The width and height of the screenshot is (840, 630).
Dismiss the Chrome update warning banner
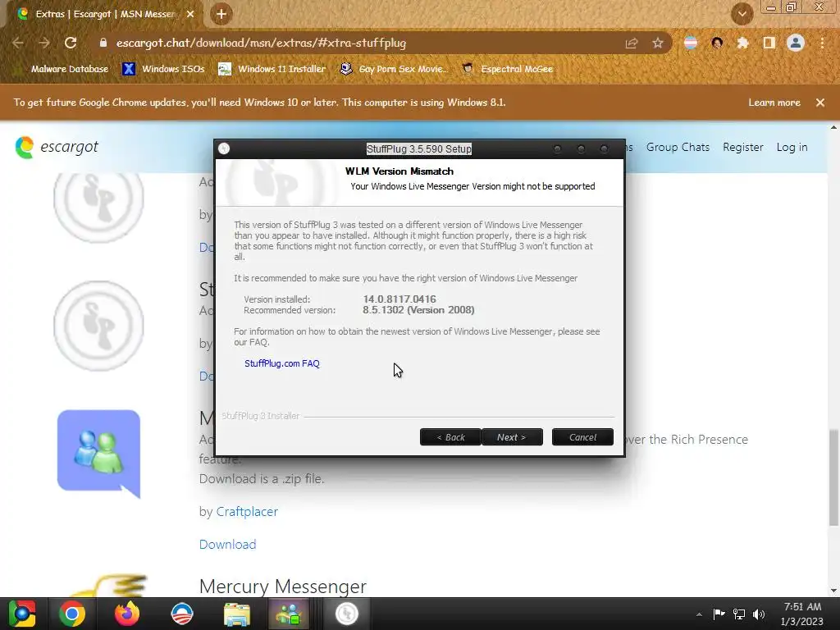coord(820,103)
